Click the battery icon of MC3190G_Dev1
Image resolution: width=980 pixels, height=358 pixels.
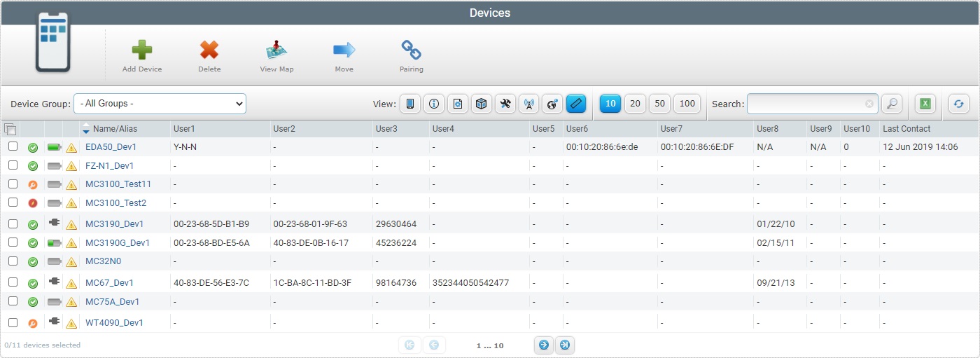pos(54,242)
